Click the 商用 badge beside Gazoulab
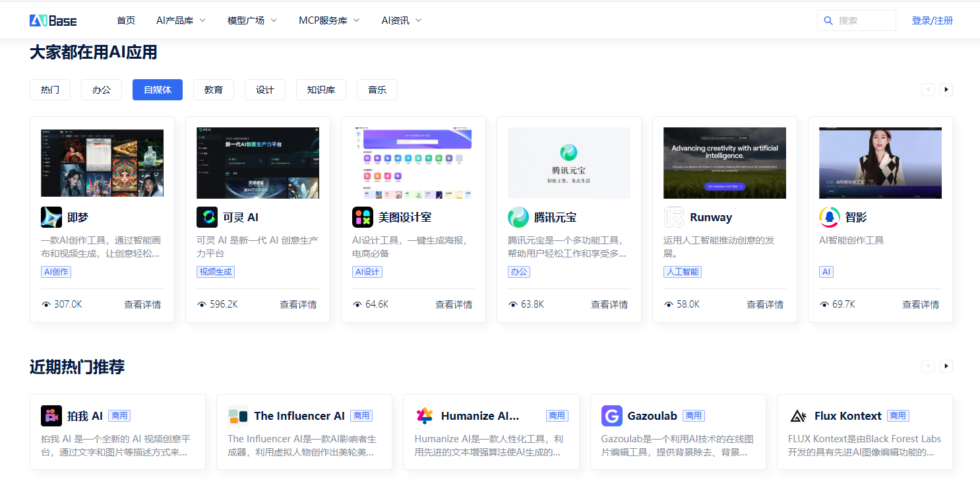The image size is (980, 499). (x=694, y=416)
